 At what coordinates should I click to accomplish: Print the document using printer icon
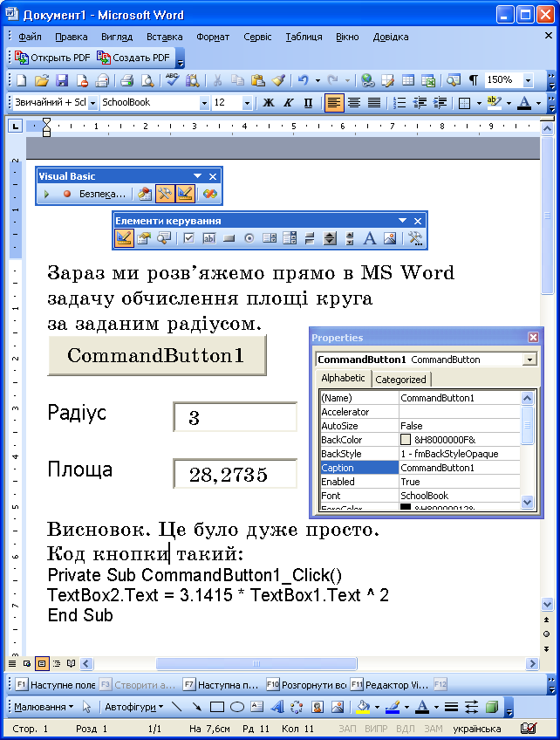[126, 80]
